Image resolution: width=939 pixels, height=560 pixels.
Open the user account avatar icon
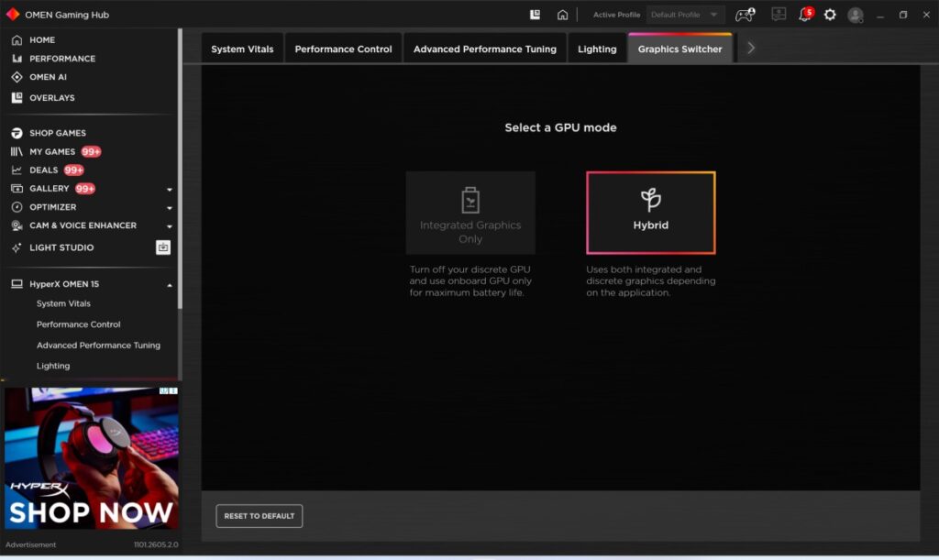[x=856, y=15]
